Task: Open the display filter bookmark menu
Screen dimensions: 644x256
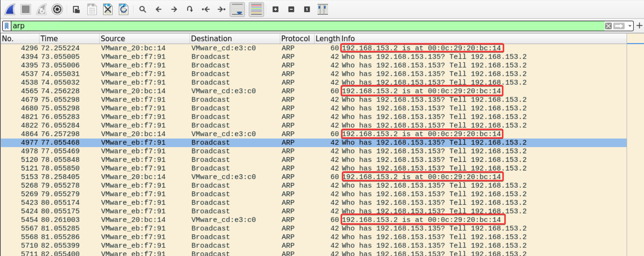Action: (7, 26)
